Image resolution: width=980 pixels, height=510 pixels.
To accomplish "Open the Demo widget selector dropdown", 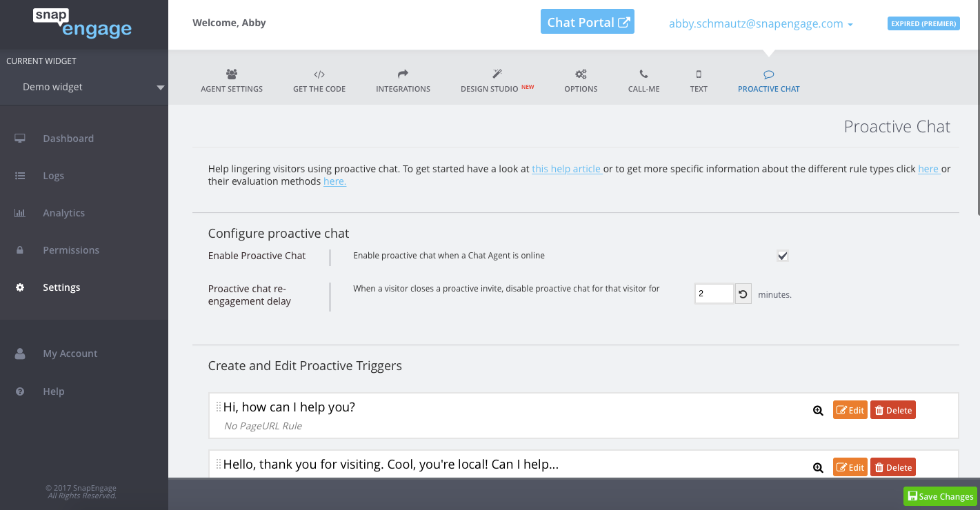I will [84, 88].
